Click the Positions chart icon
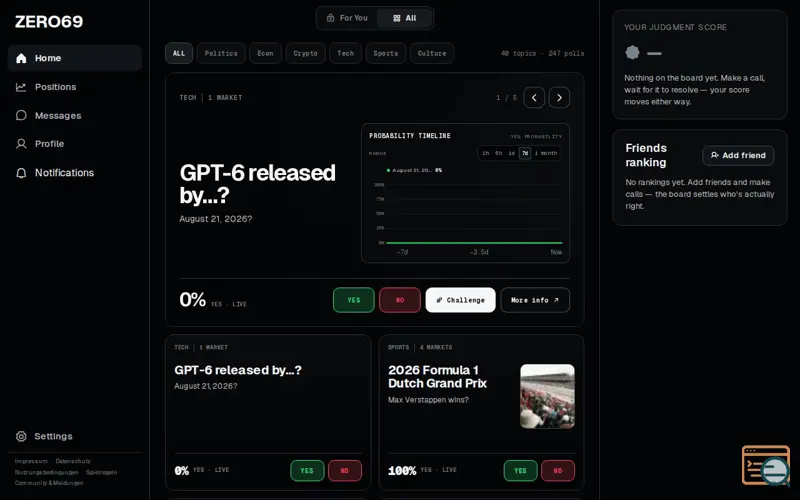Viewport: 800px width, 500px height. click(21, 87)
